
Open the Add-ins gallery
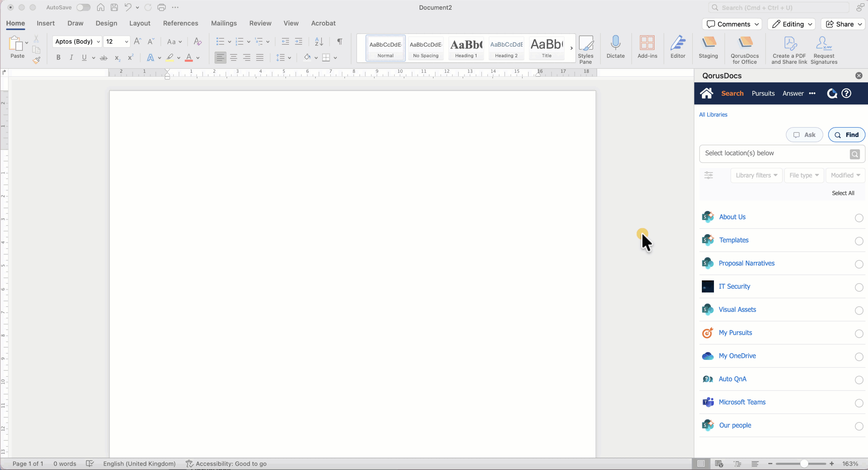tap(647, 47)
